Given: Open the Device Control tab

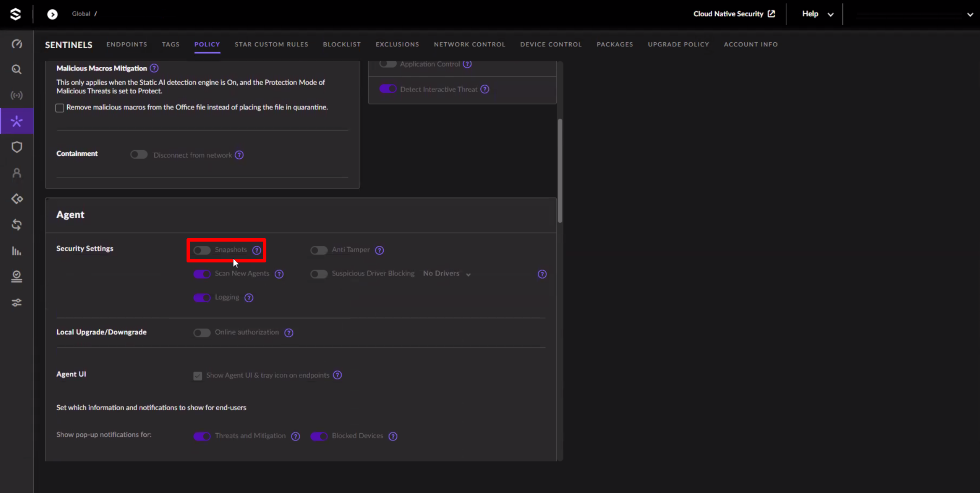Looking at the screenshot, I should pyautogui.click(x=551, y=44).
